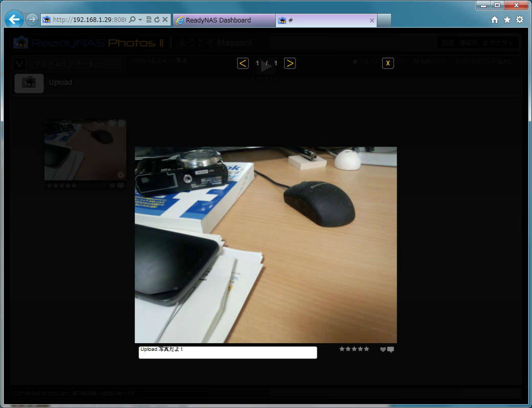Click the large photo of the desk

(x=265, y=245)
